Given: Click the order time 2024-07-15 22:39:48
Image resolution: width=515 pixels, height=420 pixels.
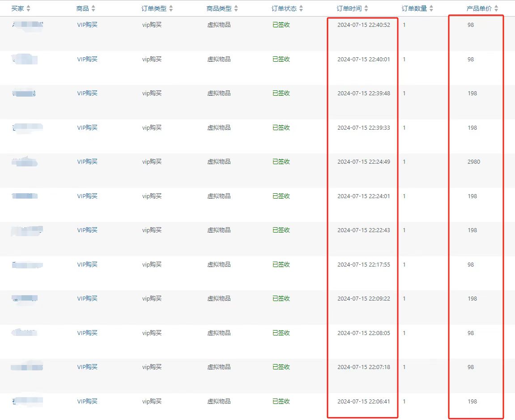Looking at the screenshot, I should pos(363,93).
